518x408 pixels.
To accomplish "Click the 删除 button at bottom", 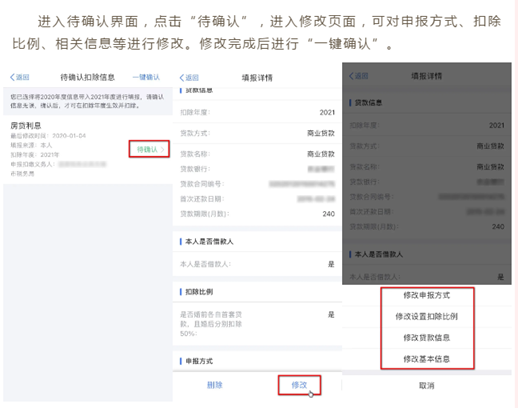I will pyautogui.click(x=215, y=385).
